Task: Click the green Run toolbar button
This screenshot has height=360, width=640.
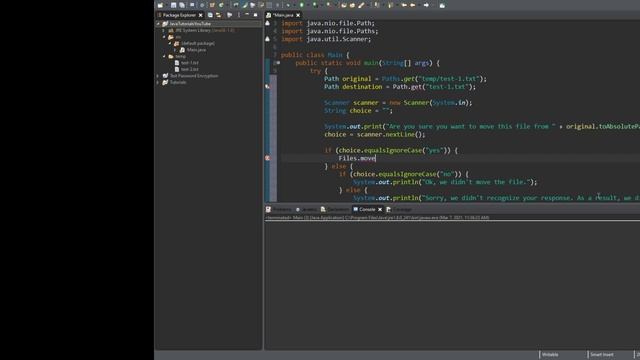Action: [x=302, y=5]
